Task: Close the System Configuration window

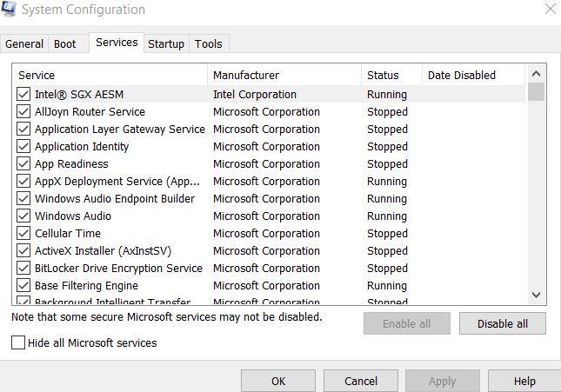Action: [549, 10]
